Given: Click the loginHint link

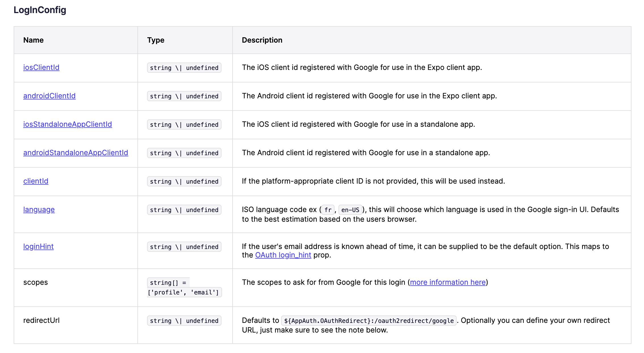Looking at the screenshot, I should pos(38,246).
